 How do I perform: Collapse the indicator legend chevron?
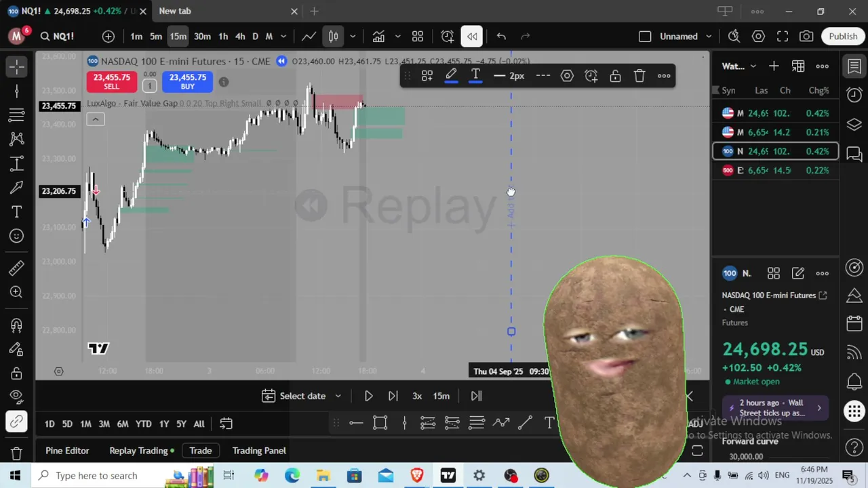pyautogui.click(x=96, y=119)
